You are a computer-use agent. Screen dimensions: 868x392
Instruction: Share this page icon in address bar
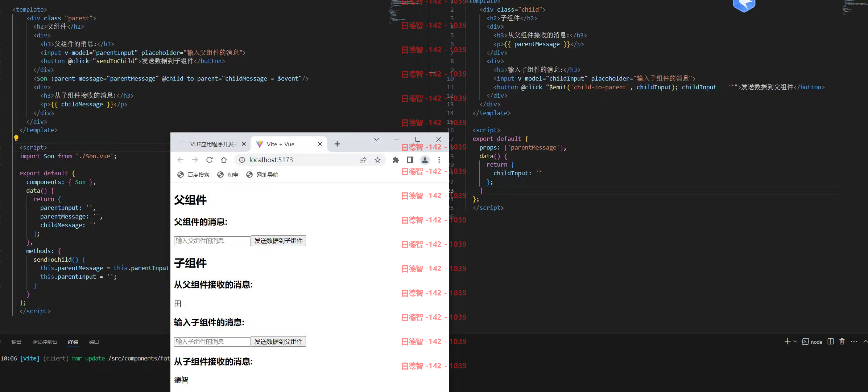click(363, 160)
